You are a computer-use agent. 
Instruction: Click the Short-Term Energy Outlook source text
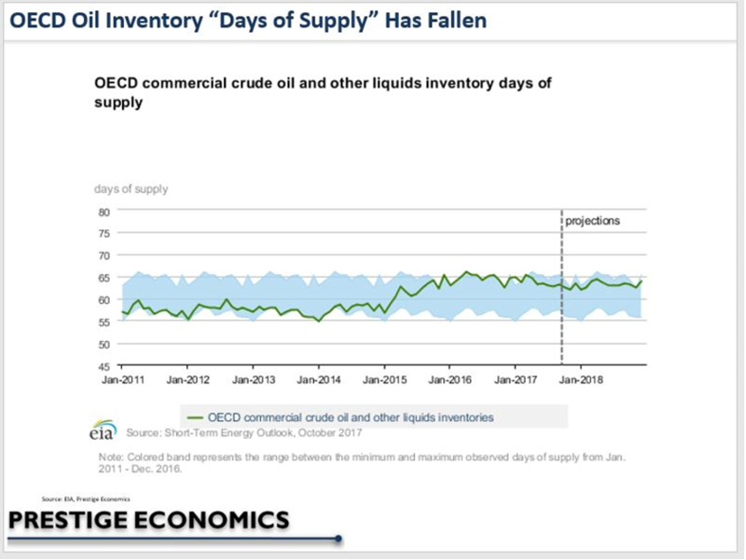(x=244, y=433)
